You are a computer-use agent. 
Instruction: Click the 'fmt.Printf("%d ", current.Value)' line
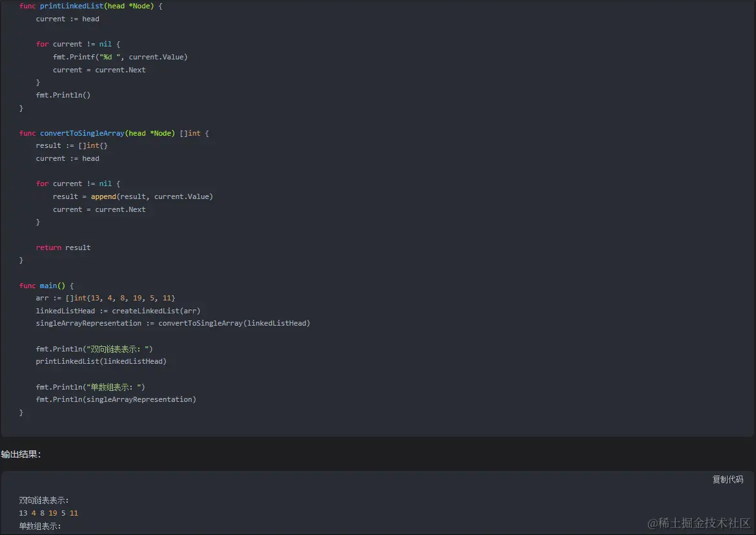[x=120, y=57]
